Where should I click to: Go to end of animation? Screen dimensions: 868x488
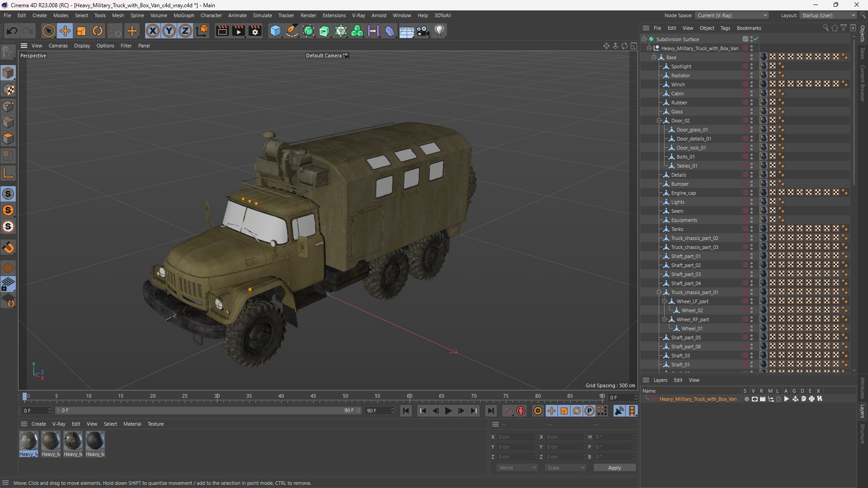pyautogui.click(x=491, y=411)
